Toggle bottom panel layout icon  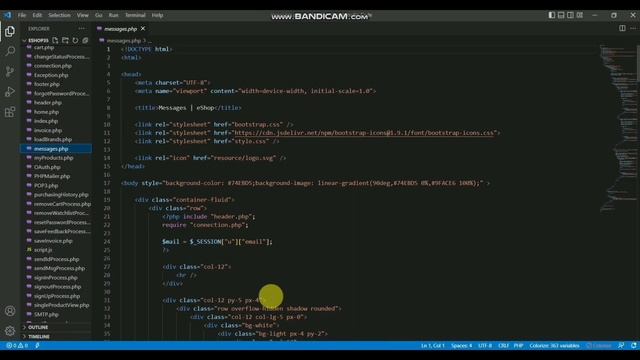[561, 15]
